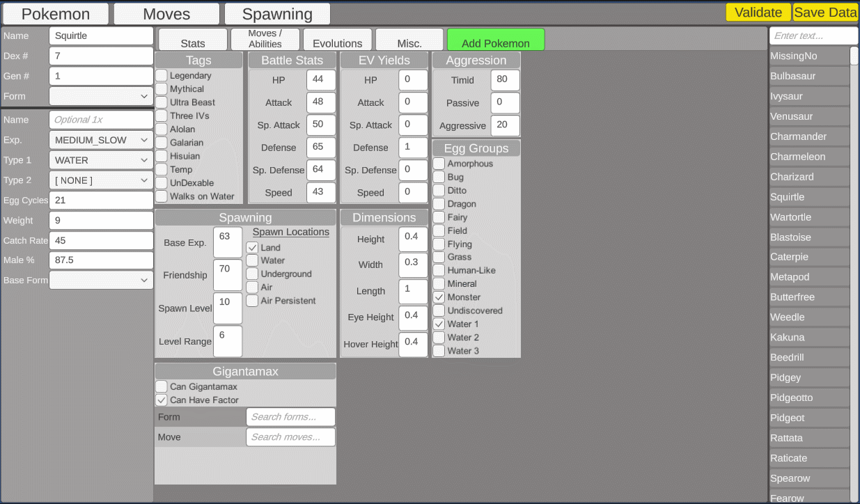Click the green Add Pokemon button
Image resolution: width=860 pixels, height=504 pixels.
[x=496, y=39]
